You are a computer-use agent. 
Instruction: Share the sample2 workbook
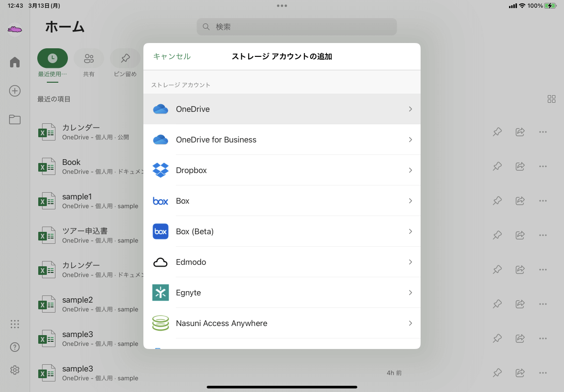[520, 304]
